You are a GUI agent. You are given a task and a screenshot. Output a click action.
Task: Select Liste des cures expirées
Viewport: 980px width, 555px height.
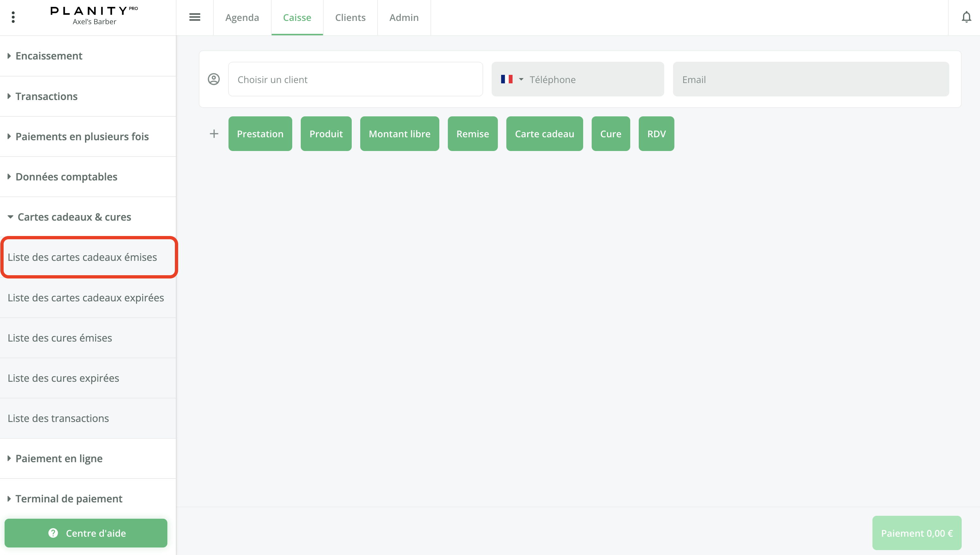click(x=63, y=378)
